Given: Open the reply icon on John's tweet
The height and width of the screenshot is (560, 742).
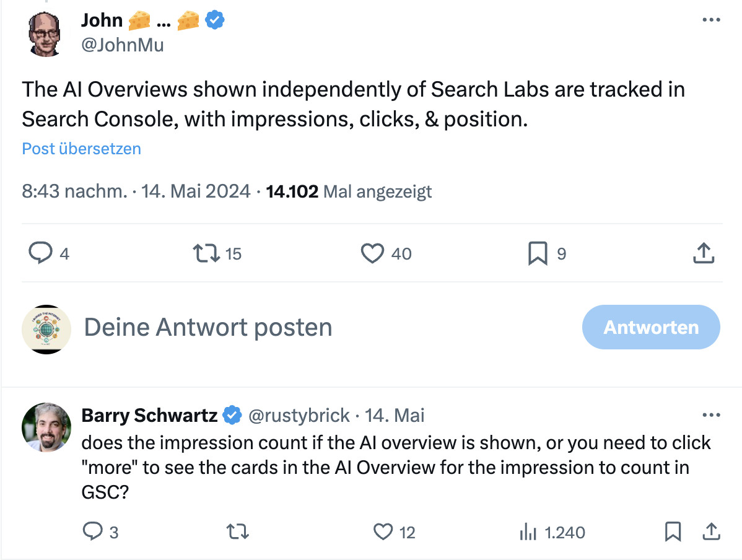Looking at the screenshot, I should point(40,253).
